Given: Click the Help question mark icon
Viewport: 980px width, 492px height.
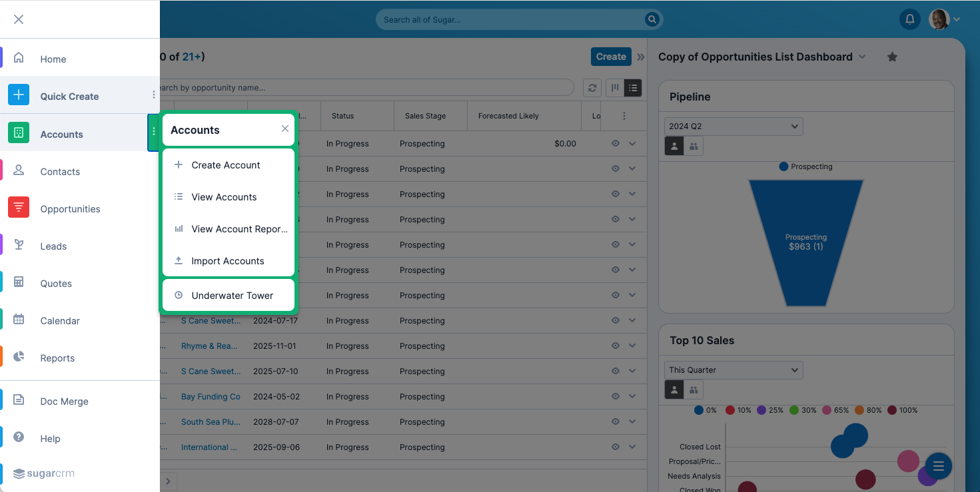Looking at the screenshot, I should point(19,437).
